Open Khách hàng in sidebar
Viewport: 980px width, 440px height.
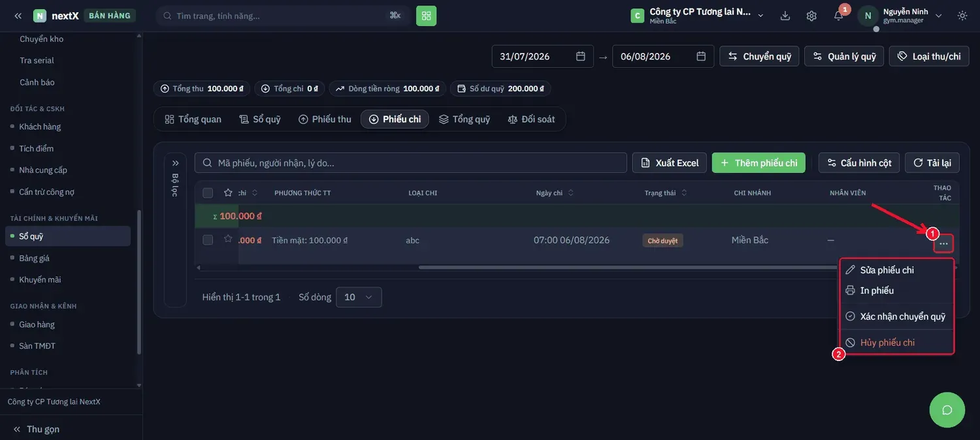(x=40, y=127)
